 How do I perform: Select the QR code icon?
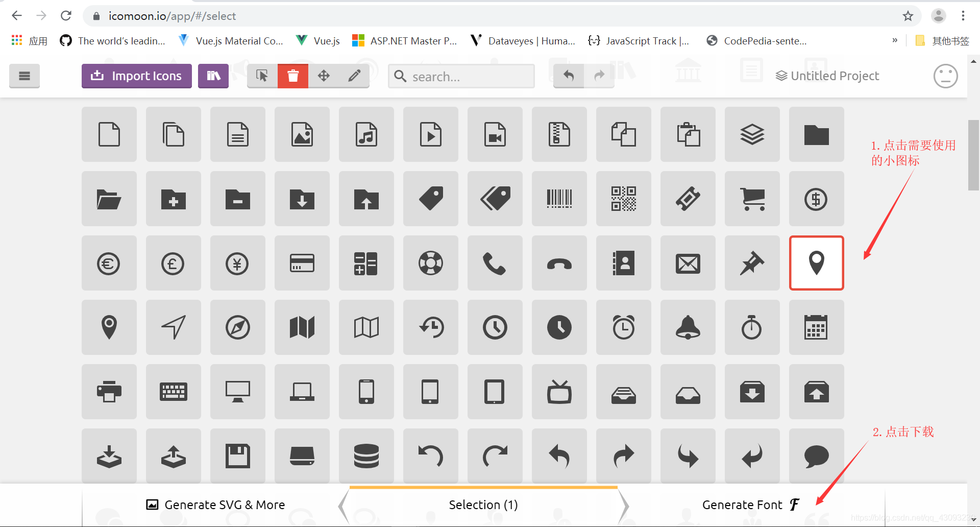point(624,199)
